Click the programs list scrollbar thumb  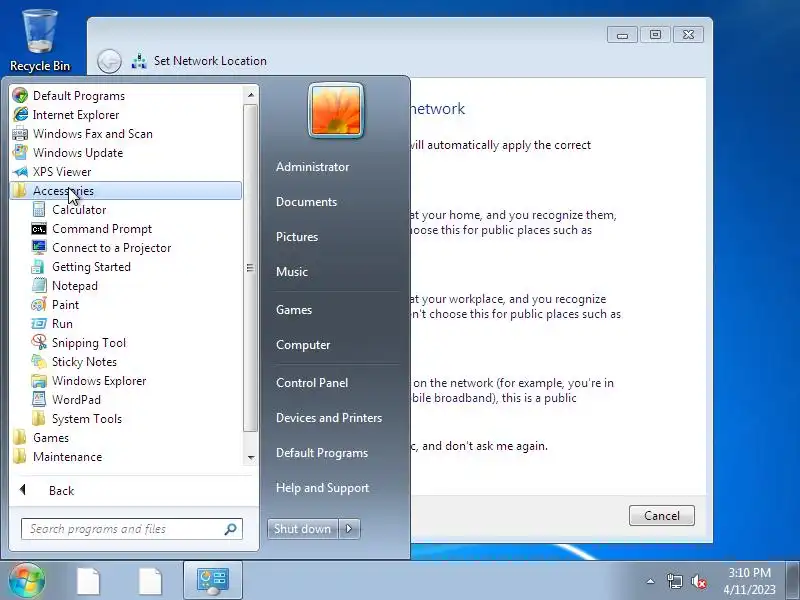pyautogui.click(x=251, y=268)
